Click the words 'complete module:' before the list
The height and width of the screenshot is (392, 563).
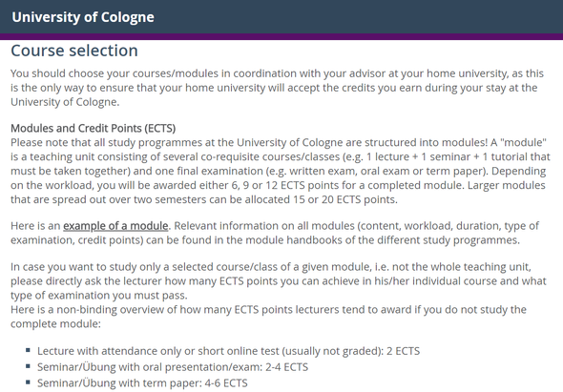pyautogui.click(x=55, y=323)
